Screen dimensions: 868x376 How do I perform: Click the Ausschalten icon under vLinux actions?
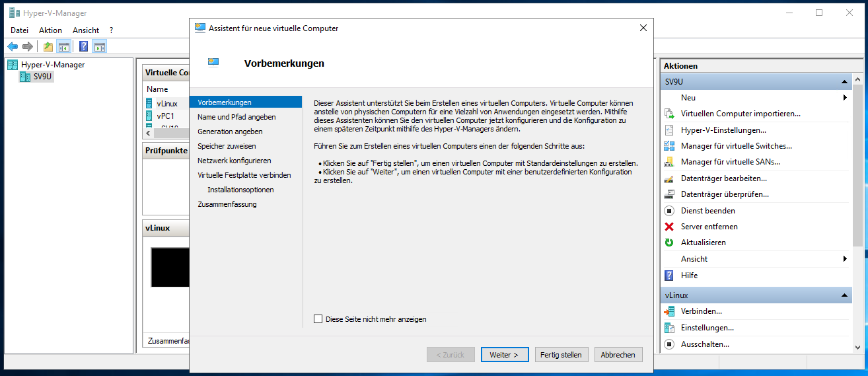(x=669, y=344)
